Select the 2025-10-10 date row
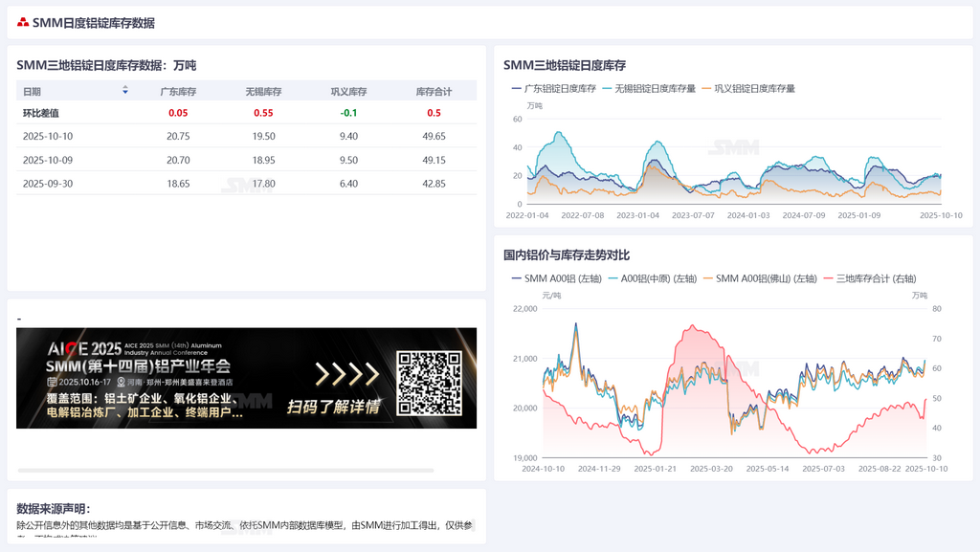The width and height of the screenshot is (980, 552). 246,136
